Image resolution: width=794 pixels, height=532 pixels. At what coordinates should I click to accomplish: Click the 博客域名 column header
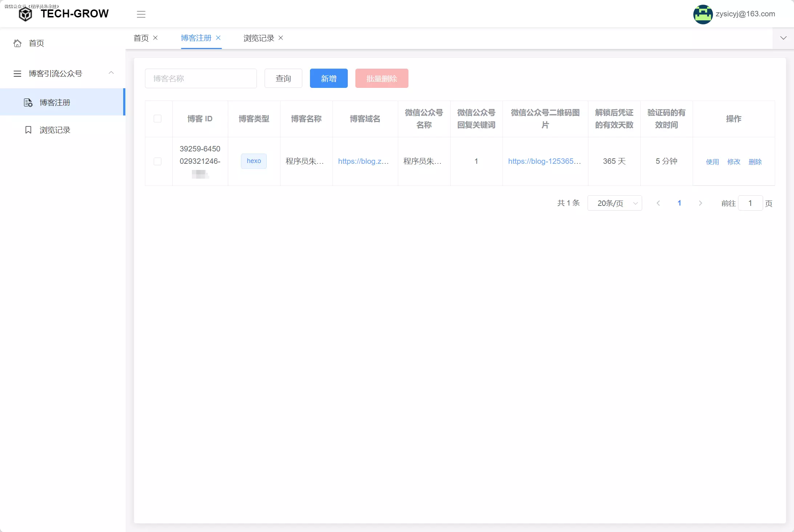point(365,119)
